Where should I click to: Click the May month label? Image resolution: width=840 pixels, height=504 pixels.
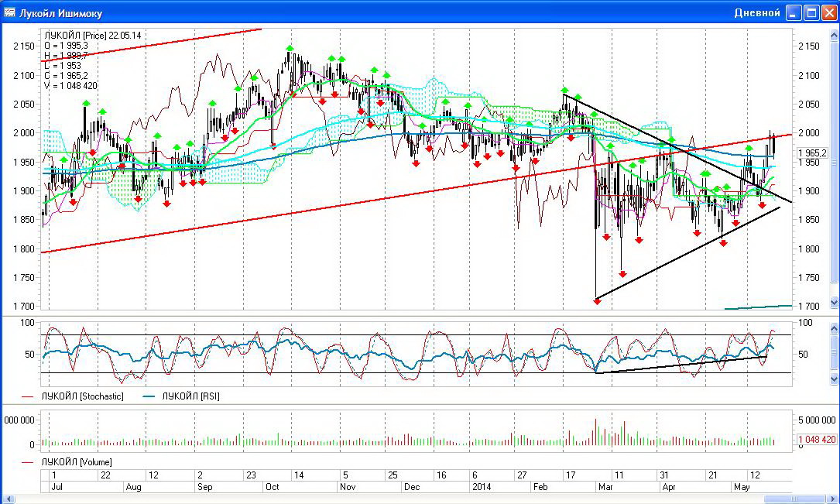742,487
